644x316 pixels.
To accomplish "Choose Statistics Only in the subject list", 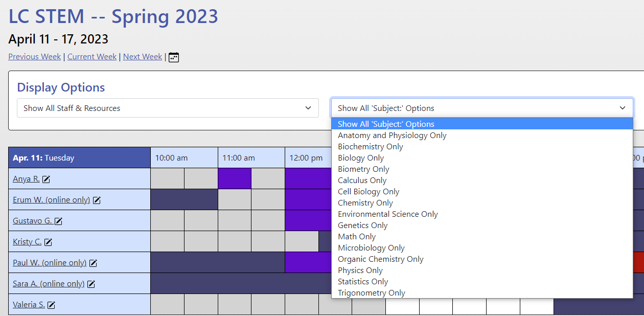I will [363, 281].
